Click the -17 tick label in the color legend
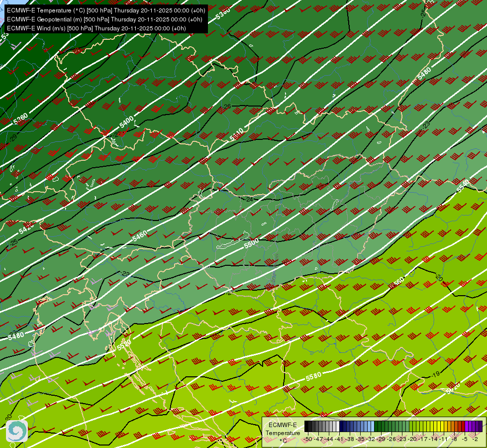This screenshot has height=448, width=487. point(423,440)
